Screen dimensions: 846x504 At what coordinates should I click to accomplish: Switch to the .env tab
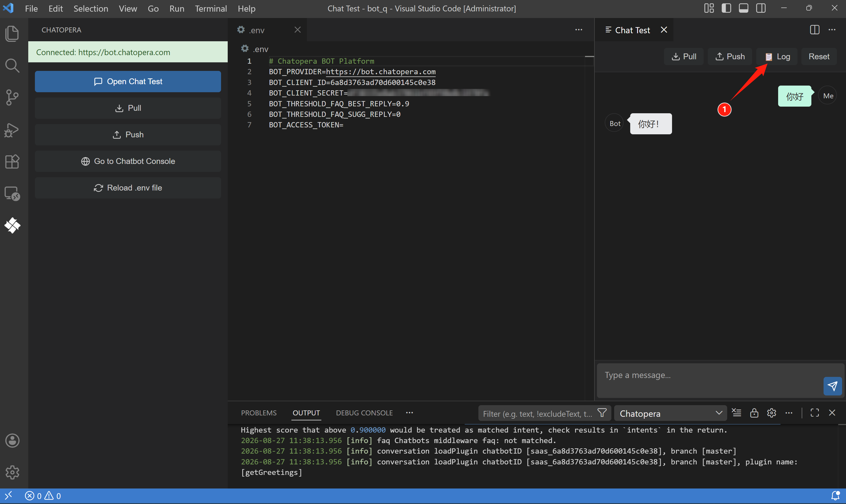click(x=267, y=30)
